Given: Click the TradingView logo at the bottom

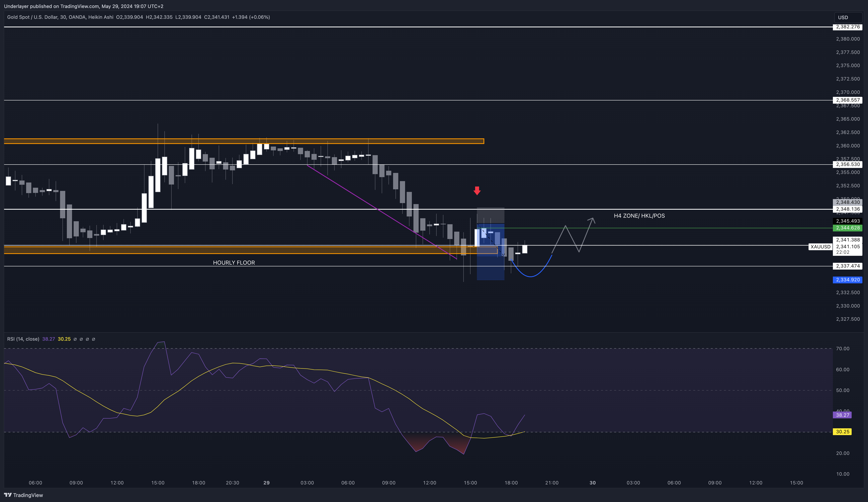Looking at the screenshot, I should click(23, 495).
